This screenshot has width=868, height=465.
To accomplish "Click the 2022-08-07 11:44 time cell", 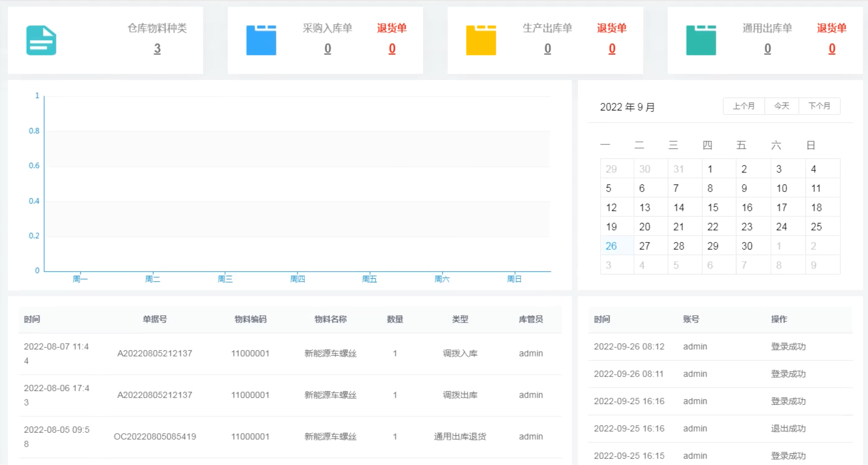I will (56, 354).
